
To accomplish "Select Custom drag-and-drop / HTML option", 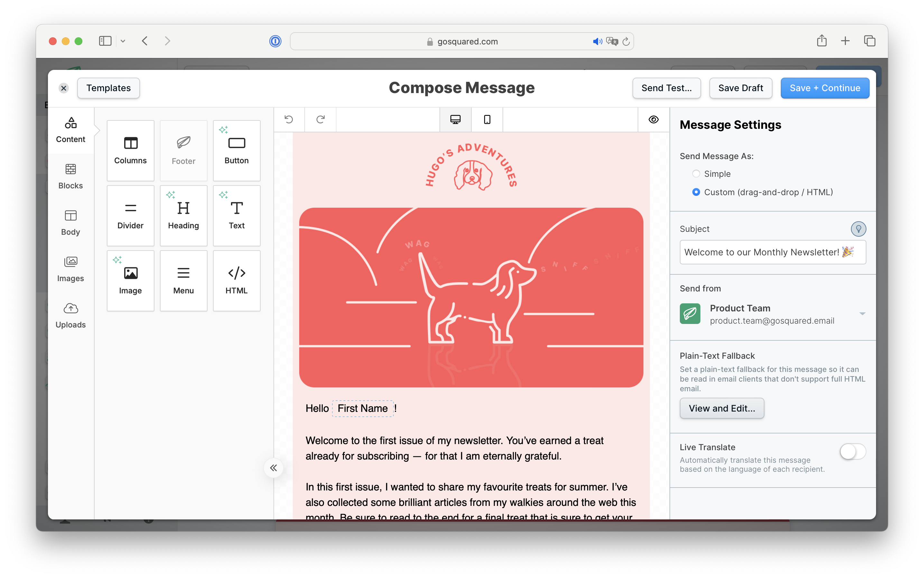I will 696,192.
